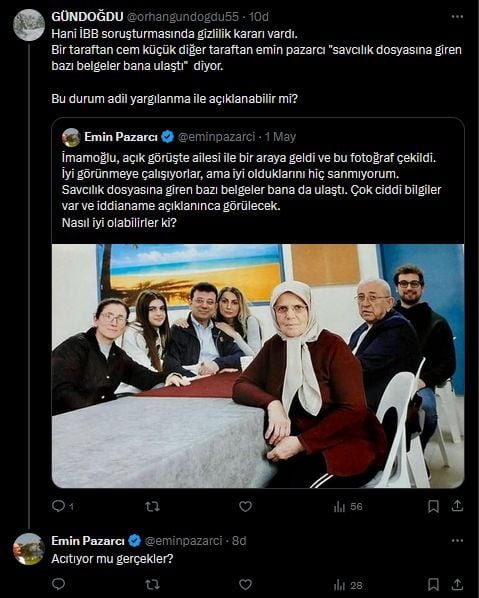Open GÜNDOĞDU's profile avatar
The width and height of the screenshot is (479, 598).
click(x=29, y=25)
